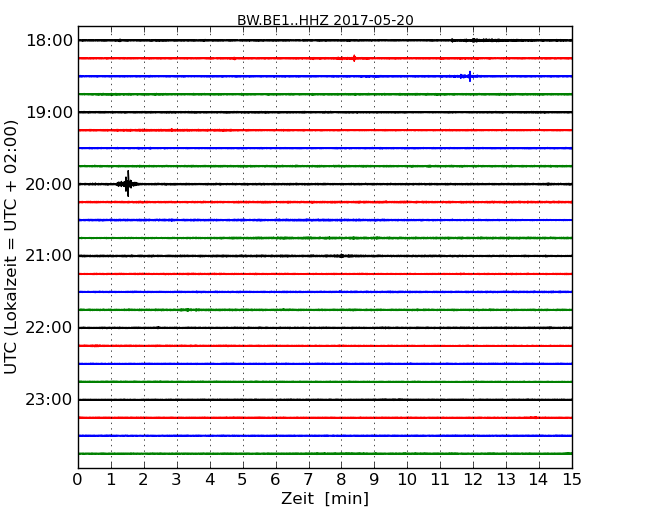
Task: Click the UTC Lokalzeit y-axis label
Action: 11,247
